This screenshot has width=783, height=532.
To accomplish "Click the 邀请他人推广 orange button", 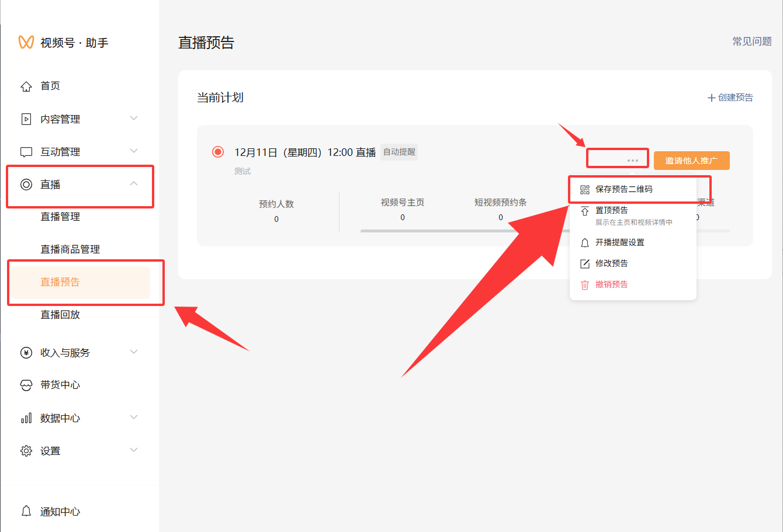I will (691, 161).
